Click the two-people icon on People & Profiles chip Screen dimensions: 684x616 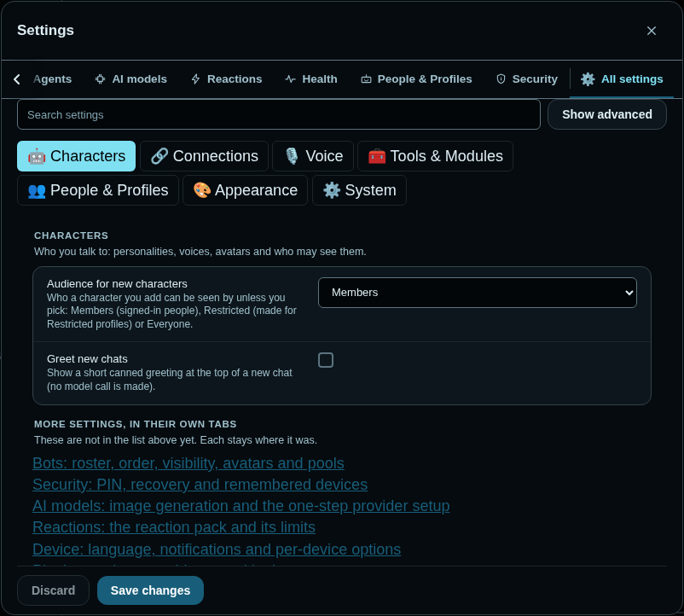(x=37, y=190)
